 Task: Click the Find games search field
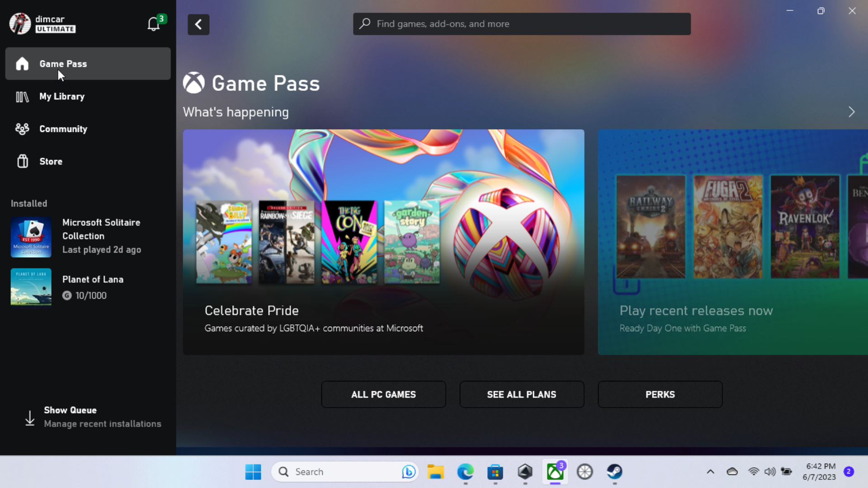click(522, 24)
